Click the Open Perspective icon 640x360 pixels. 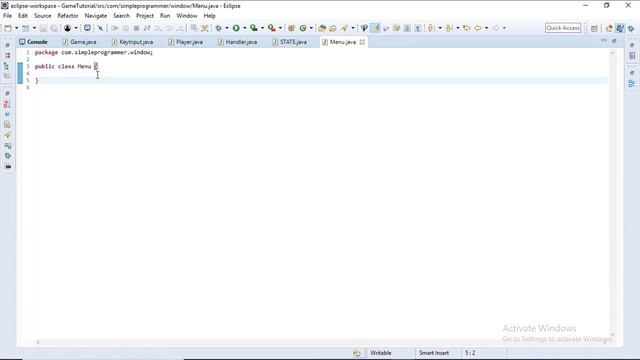[x=594, y=28]
